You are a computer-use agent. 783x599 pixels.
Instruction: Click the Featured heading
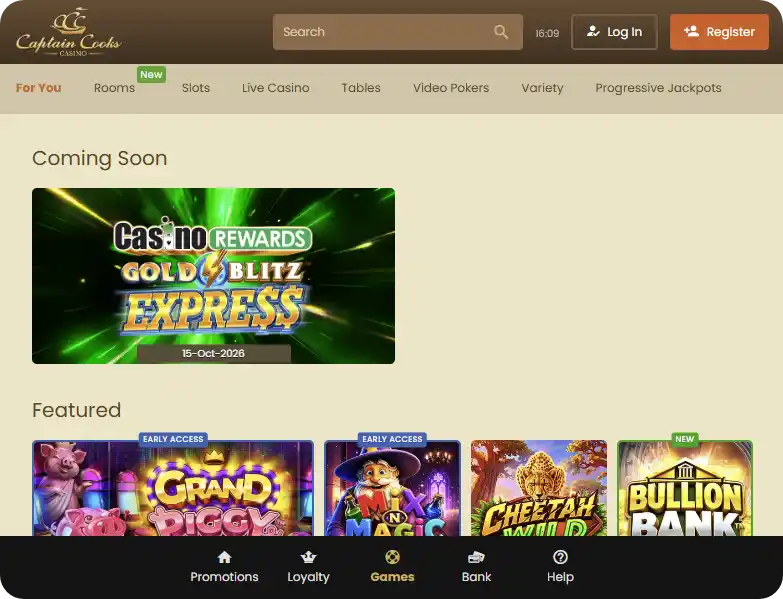[x=76, y=410]
